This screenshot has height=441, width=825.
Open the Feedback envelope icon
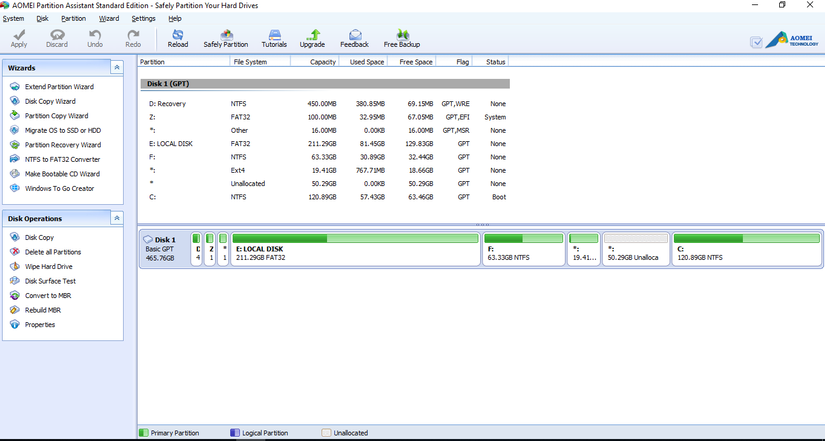[x=355, y=35]
